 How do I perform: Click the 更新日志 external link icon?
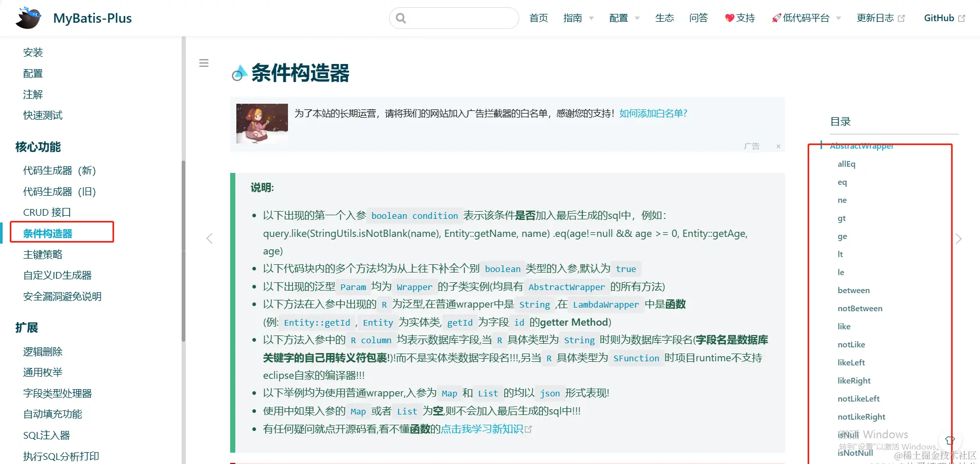click(902, 19)
